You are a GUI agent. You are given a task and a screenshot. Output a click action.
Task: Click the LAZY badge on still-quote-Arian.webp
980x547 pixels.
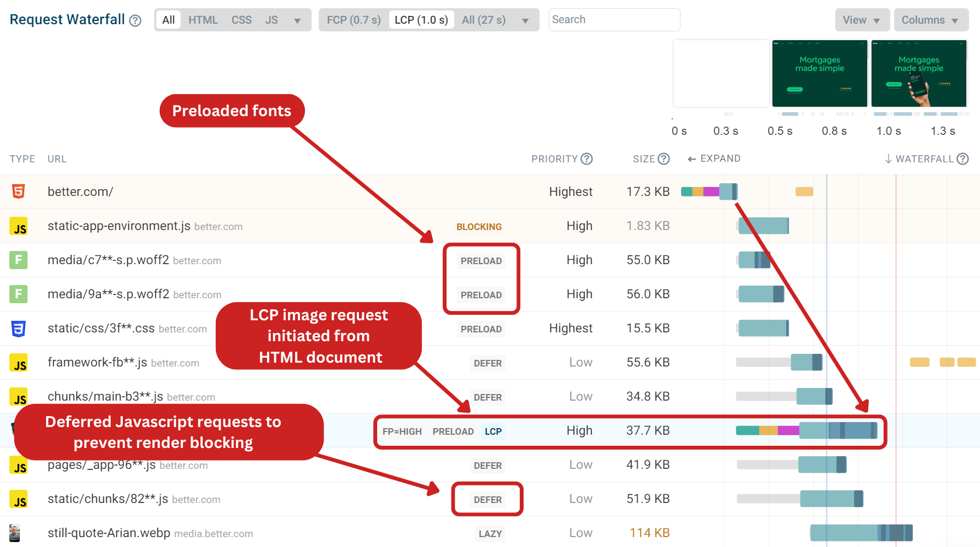(x=490, y=534)
